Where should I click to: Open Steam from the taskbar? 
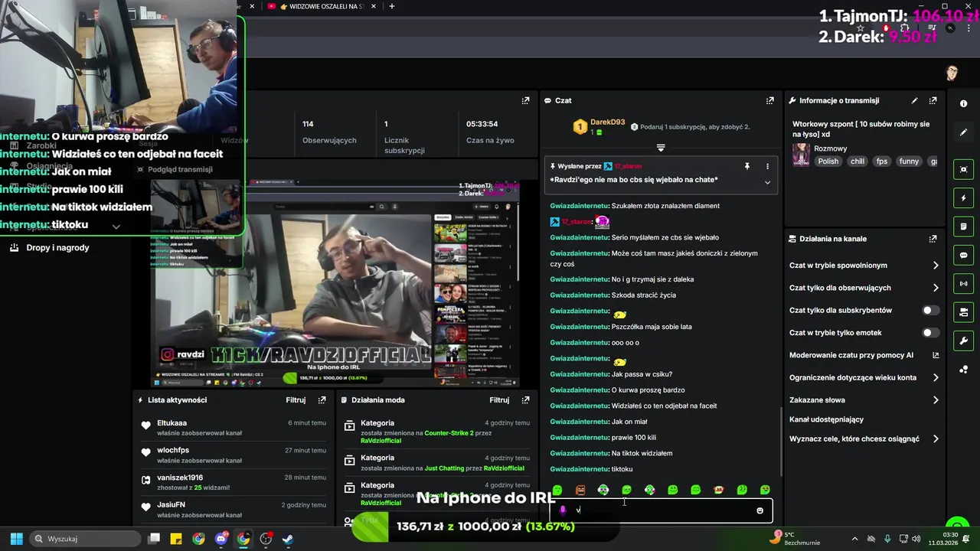[288, 539]
